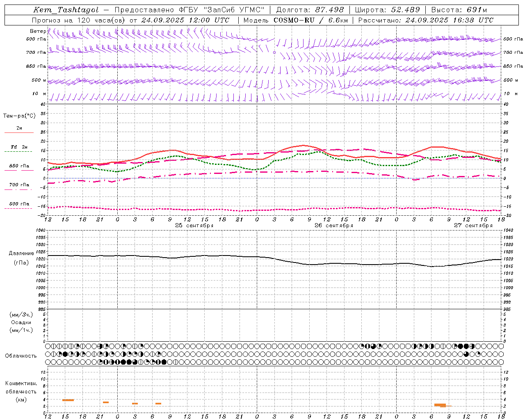Screen dimensions: 525x420
Task: Click the Модель COSMO-RU / 6.6км label
Action: (x=296, y=20)
